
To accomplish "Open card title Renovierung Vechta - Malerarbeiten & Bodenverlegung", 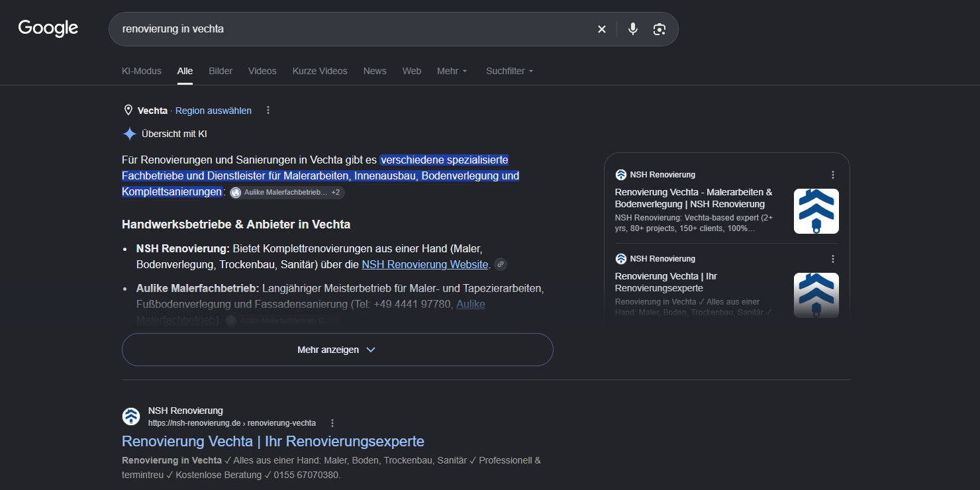I will tap(694, 198).
